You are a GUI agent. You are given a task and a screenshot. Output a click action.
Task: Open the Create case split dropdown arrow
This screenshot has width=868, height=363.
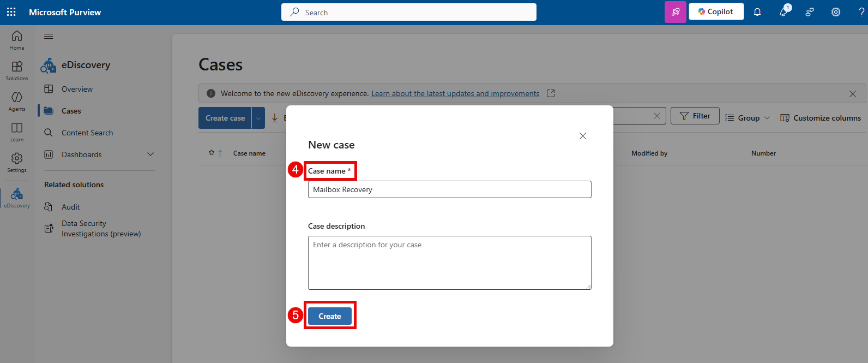tap(258, 118)
